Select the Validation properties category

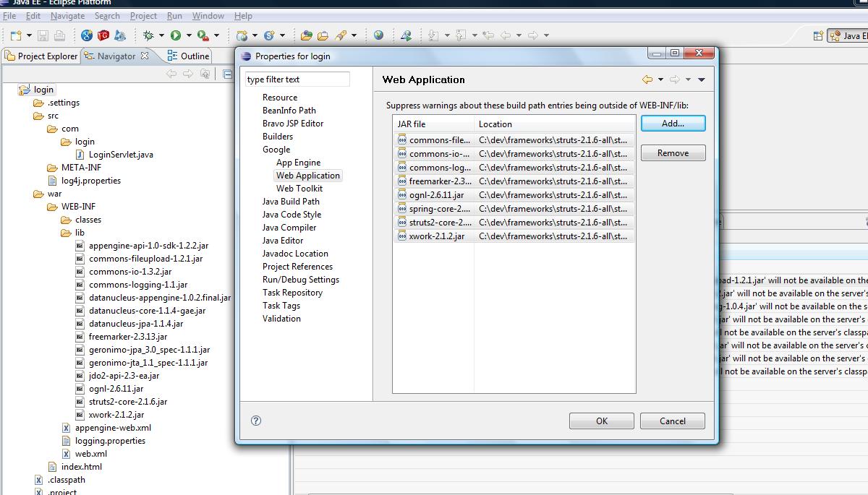[281, 318]
